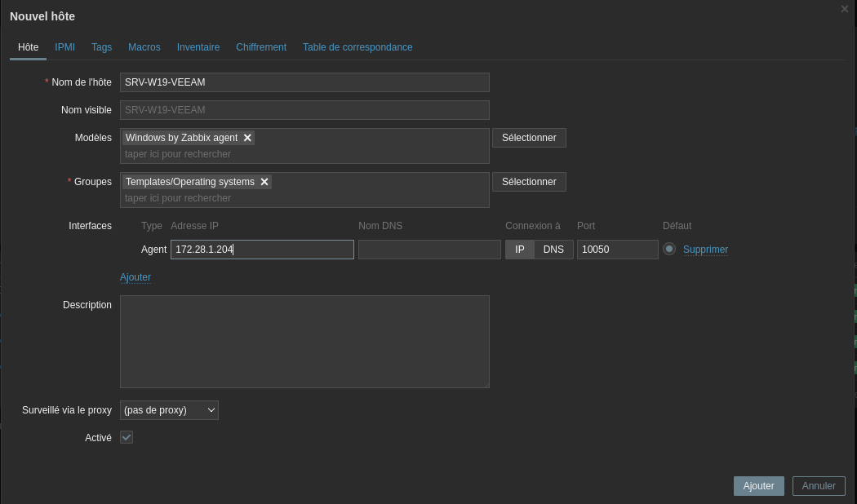Open the Surveillé via le proxy dropdown
This screenshot has height=504, width=857.
pyautogui.click(x=169, y=410)
